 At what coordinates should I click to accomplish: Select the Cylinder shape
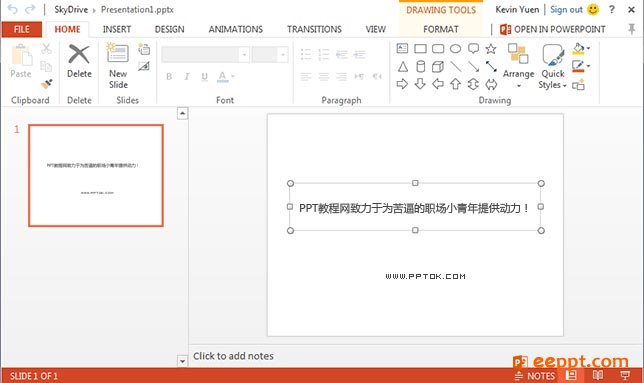pos(420,67)
